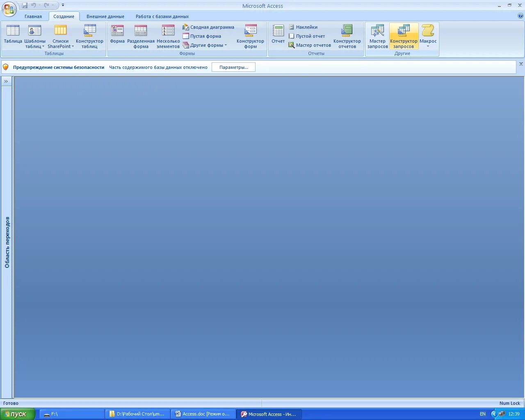
Task: Open the Работа с базами данных tab
Action: [162, 16]
